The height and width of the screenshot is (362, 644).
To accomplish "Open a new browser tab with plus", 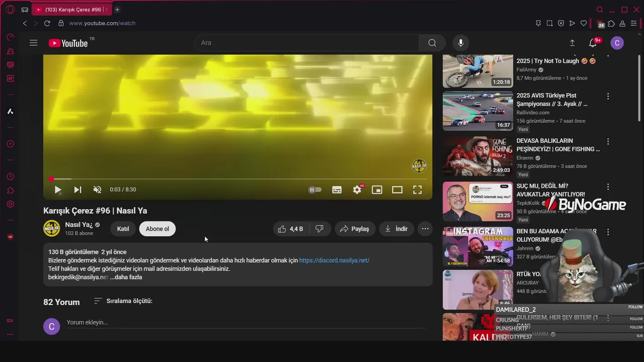I will [117, 10].
